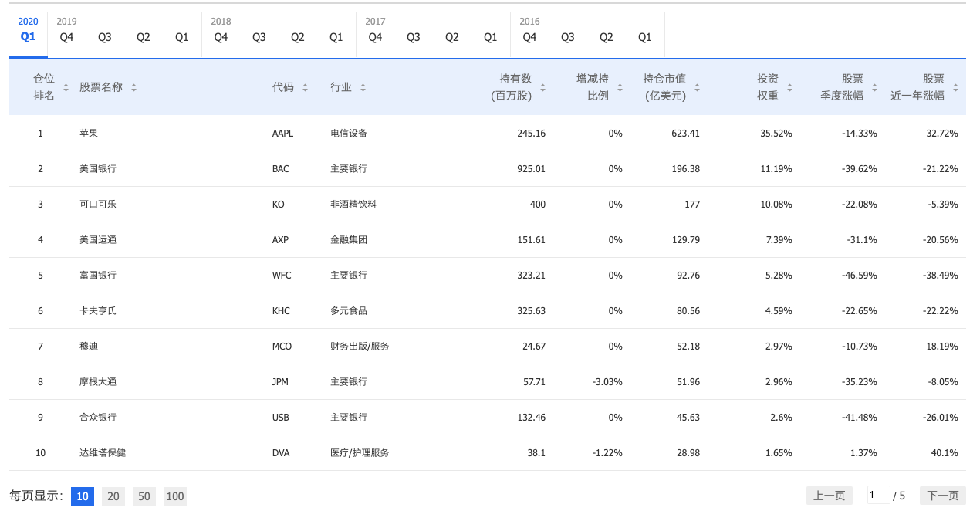980x511 pixels.
Task: Click ticker code BAC
Action: tap(281, 169)
